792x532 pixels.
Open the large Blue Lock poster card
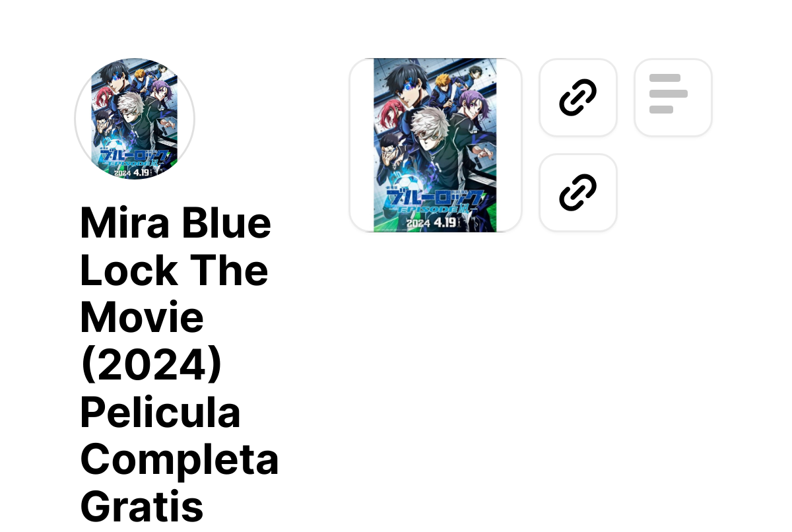436,145
